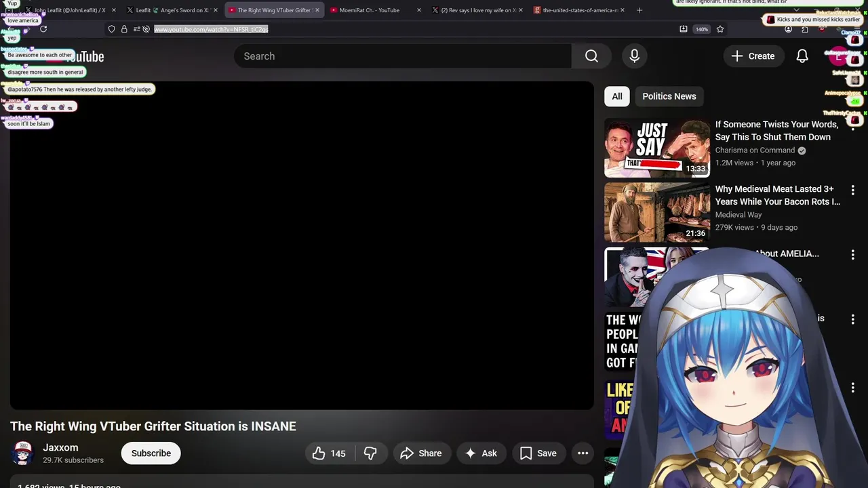This screenshot has width=868, height=488.
Task: Open Jaxxom channel avatar
Action: pos(23,453)
